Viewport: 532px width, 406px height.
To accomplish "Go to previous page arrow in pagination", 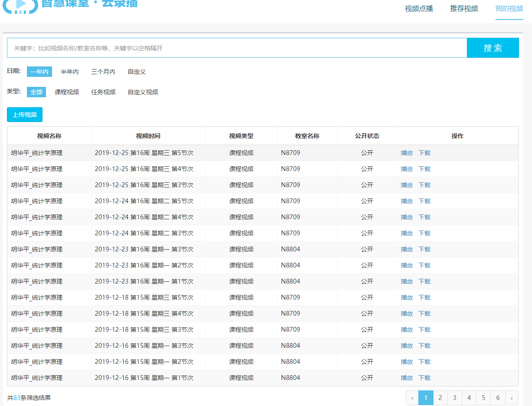I will tap(412, 398).
